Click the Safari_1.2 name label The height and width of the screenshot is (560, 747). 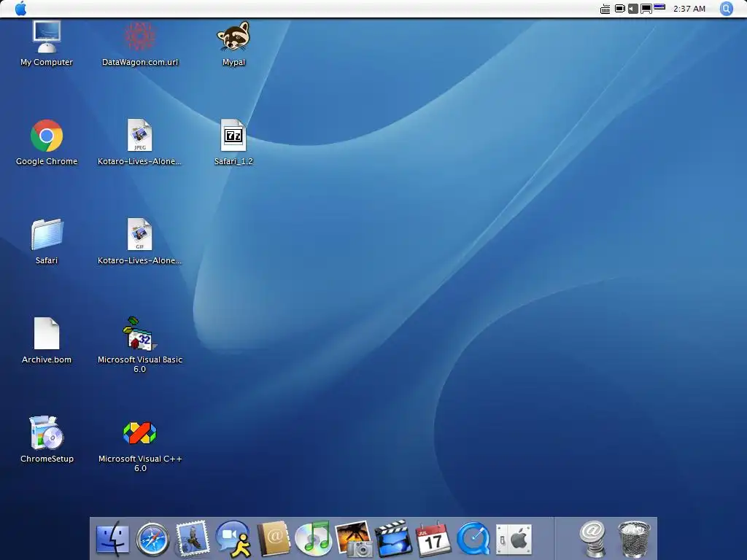coord(233,161)
